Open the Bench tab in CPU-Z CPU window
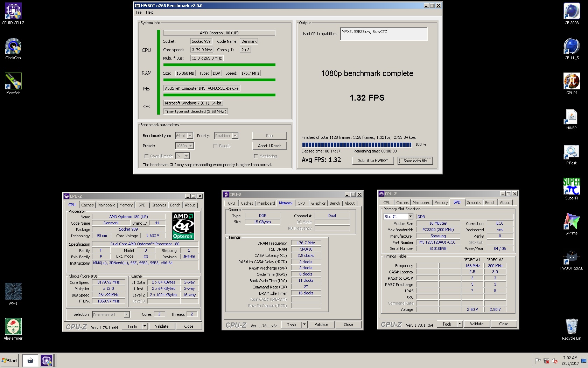Image resolution: width=588 pixels, height=368 pixels. [175, 205]
